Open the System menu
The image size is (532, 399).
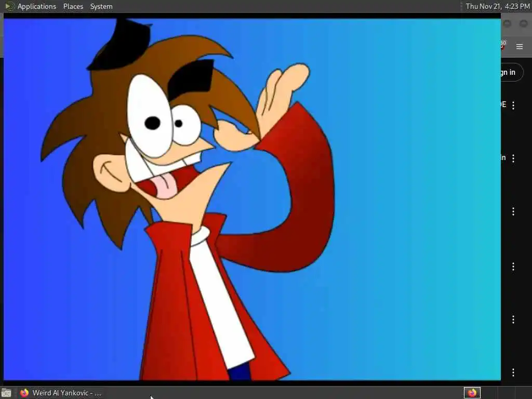101,6
